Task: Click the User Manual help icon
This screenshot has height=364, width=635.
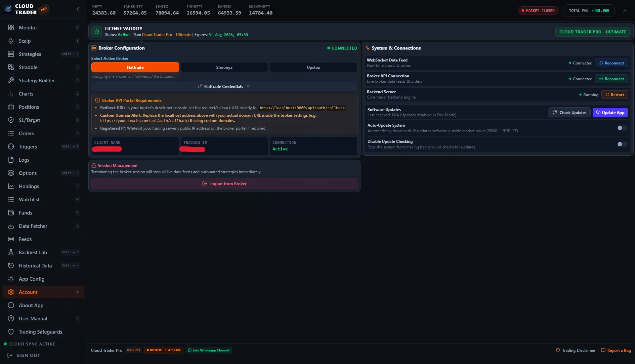Action: pos(11,318)
